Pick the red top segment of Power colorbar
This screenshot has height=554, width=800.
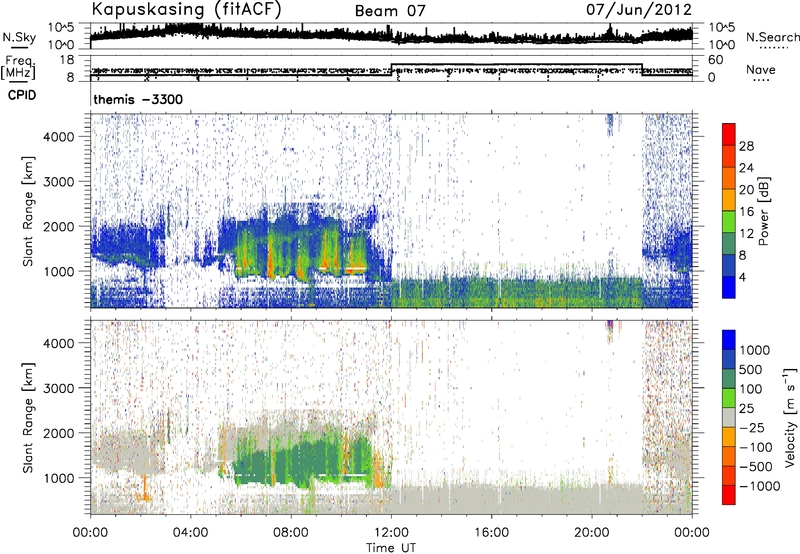point(729,135)
